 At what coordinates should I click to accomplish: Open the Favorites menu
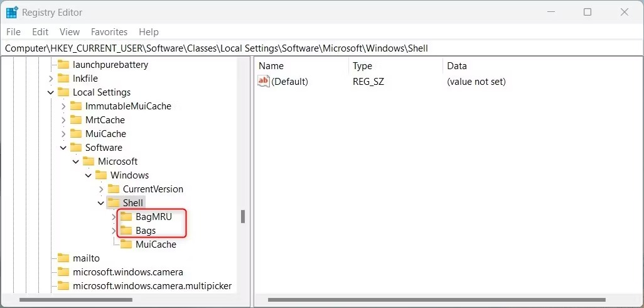(109, 31)
